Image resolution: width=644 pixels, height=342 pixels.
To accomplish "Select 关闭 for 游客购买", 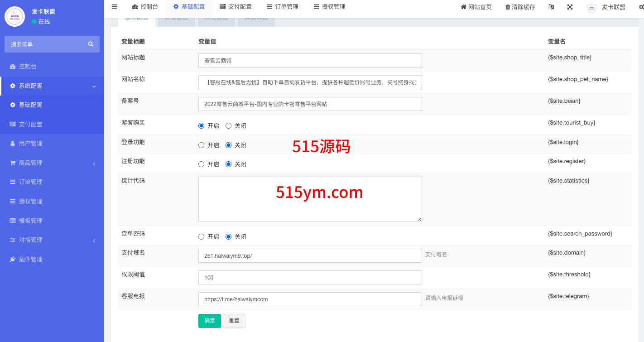I will pos(228,126).
